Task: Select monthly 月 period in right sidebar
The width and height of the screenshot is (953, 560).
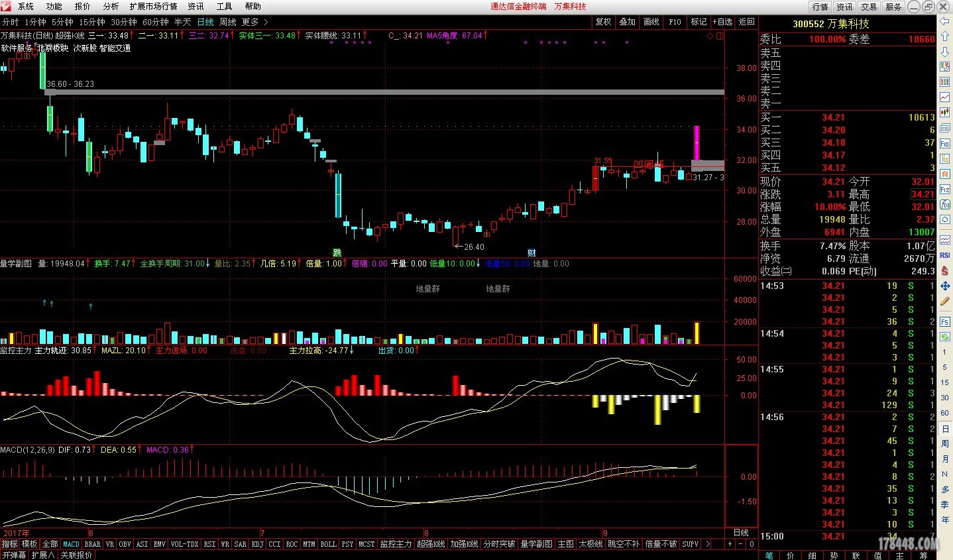Action: point(945,459)
